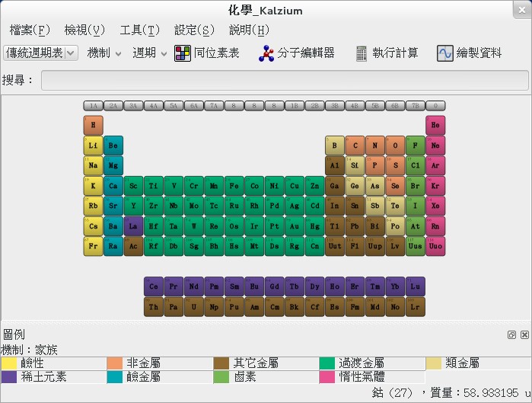Viewport: 532px width, 403px height.
Task: Select the Uuo element tile
Action: click(x=435, y=246)
